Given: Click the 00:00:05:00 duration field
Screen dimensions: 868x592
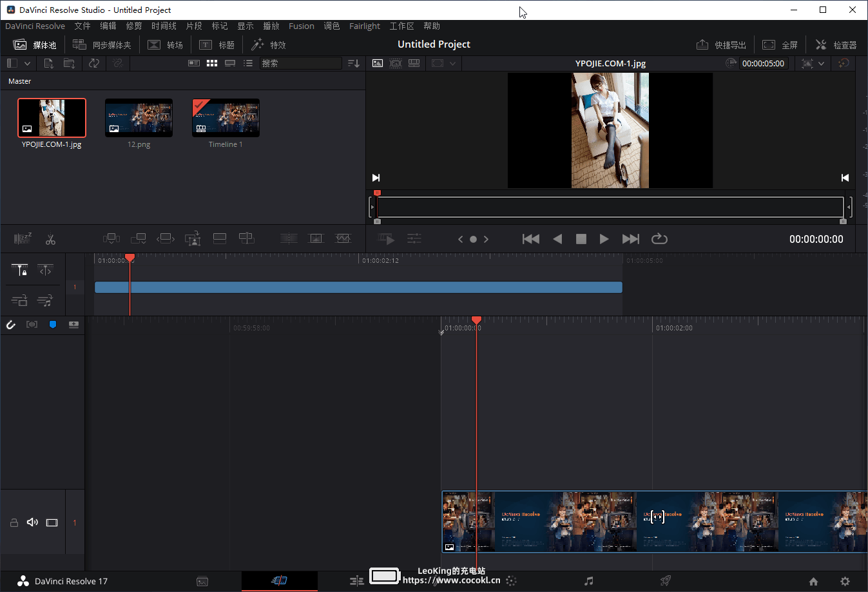Looking at the screenshot, I should point(763,63).
